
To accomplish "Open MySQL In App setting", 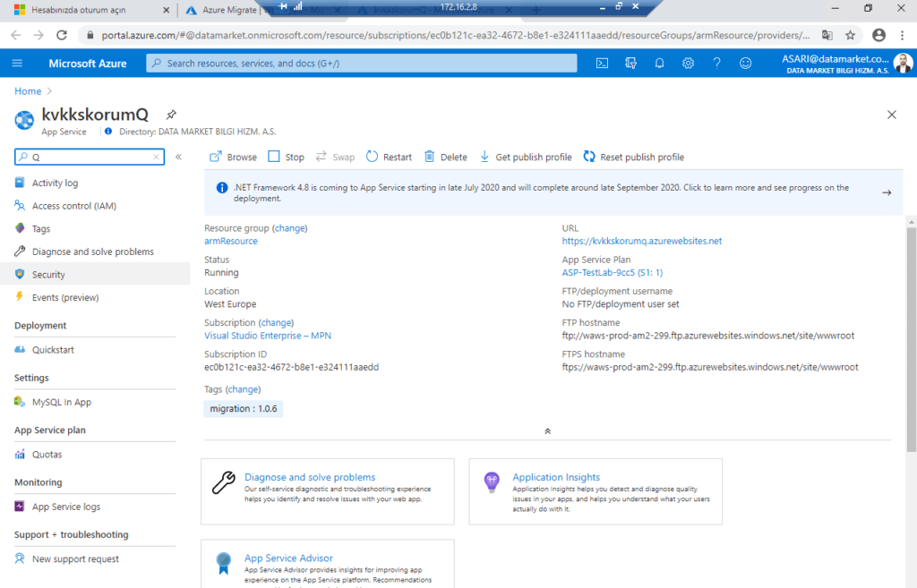I will tap(62, 402).
